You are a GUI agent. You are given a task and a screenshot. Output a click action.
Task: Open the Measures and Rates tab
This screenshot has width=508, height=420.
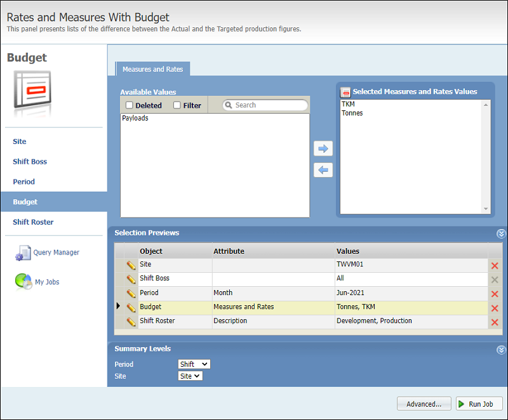[x=152, y=69]
